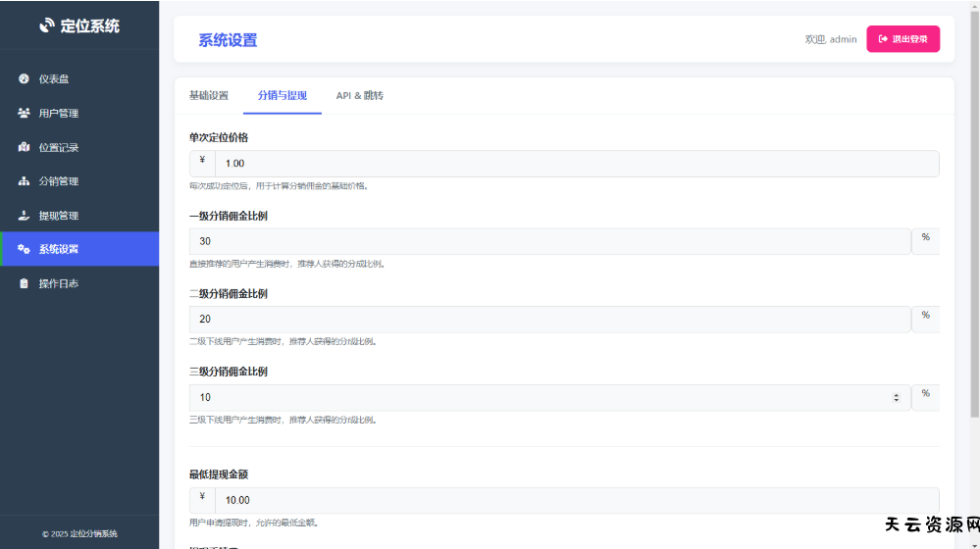Screen dimensions: 980x549
Task: Select the 分销与提现 tab
Action: [x=283, y=96]
